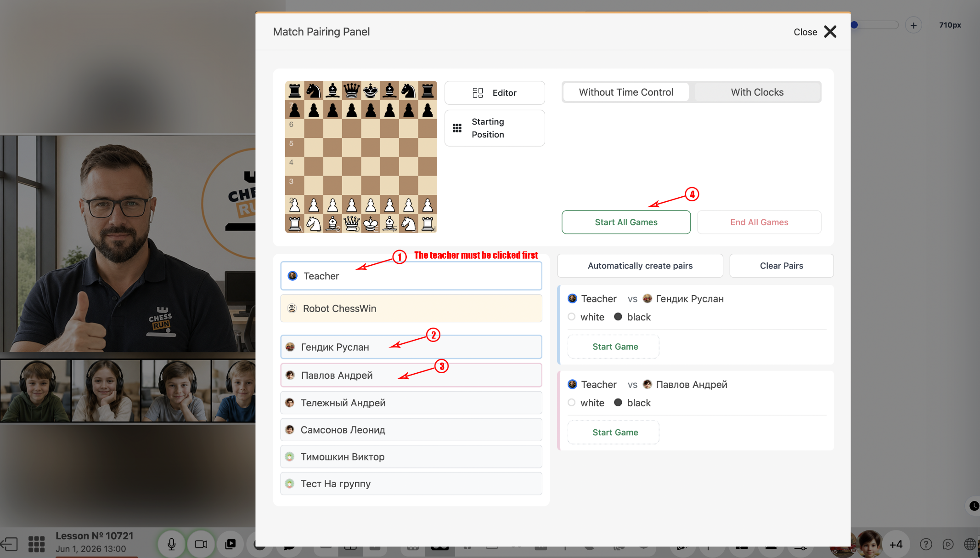Click third student video thumbnail
This screenshot has width=980, height=558.
pos(176,391)
